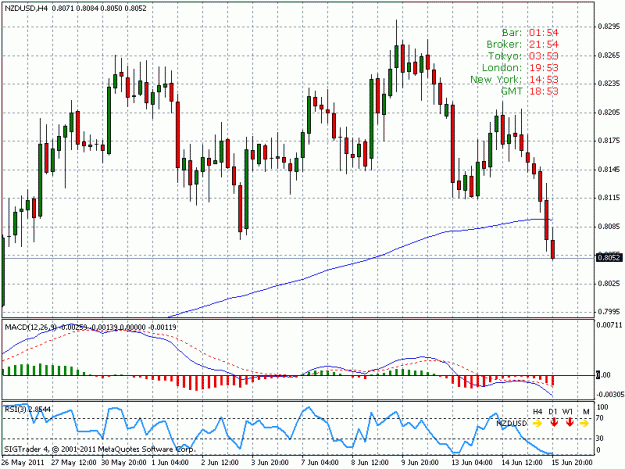Click the 100 level on the RSI scale
This screenshot has height=469, width=625.
pyautogui.click(x=603, y=407)
